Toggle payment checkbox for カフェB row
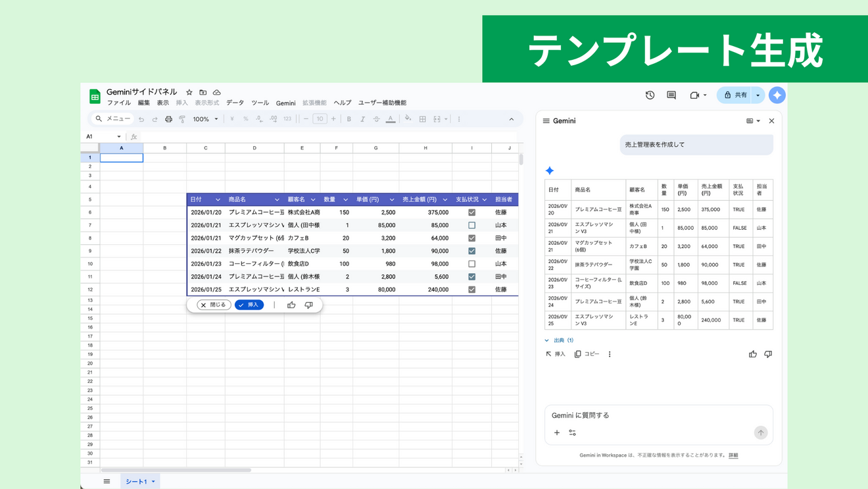This screenshot has width=868, height=489. [x=471, y=238]
